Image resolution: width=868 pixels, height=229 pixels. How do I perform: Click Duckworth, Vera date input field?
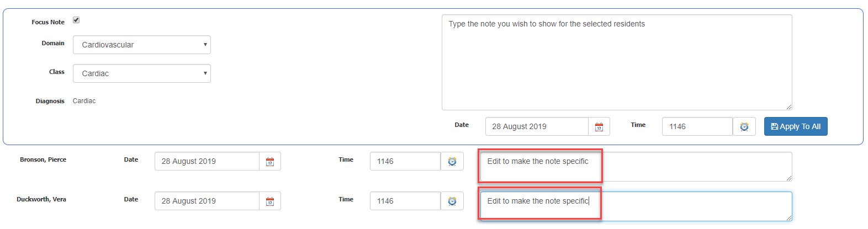(207, 201)
